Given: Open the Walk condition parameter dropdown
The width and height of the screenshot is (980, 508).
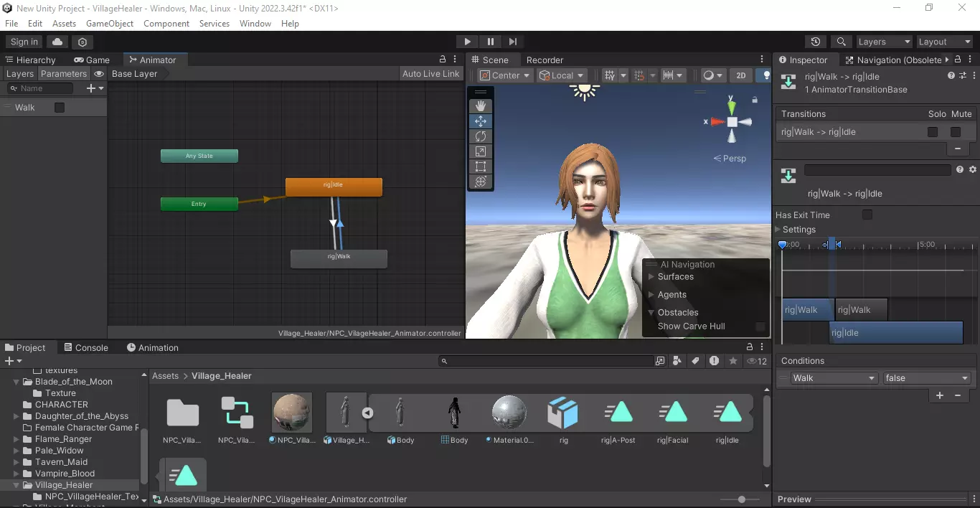Looking at the screenshot, I should pyautogui.click(x=834, y=378).
